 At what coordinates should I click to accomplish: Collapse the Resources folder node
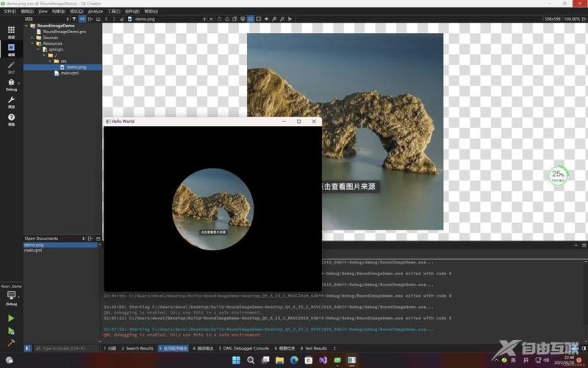tap(32, 43)
